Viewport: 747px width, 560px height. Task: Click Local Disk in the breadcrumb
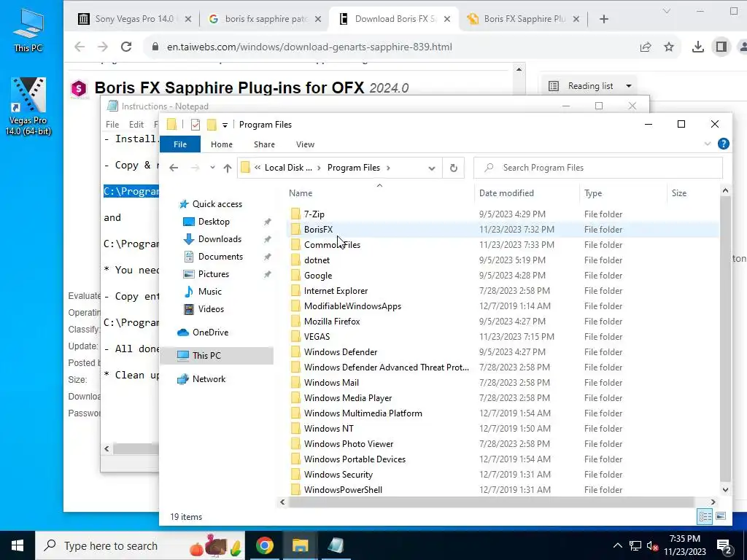[288, 168]
